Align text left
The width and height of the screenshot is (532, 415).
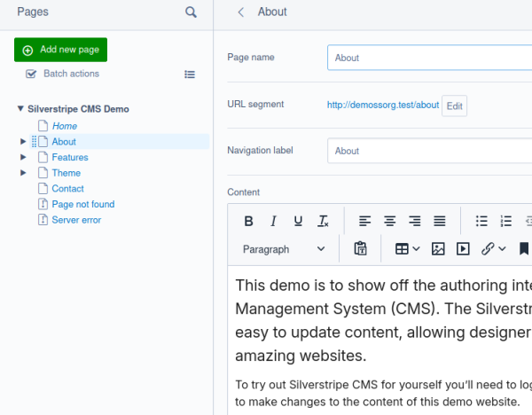click(x=364, y=221)
